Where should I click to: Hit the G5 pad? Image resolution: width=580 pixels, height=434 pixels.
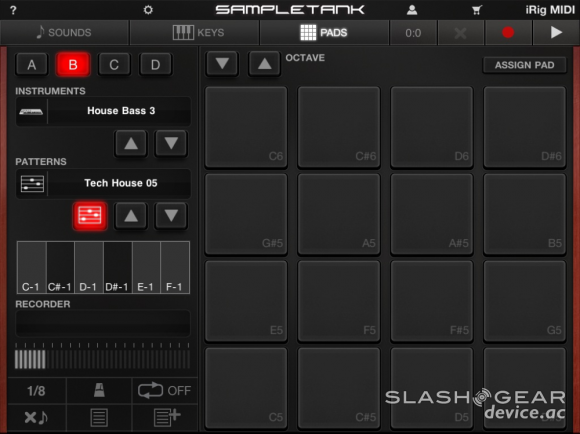coord(525,301)
